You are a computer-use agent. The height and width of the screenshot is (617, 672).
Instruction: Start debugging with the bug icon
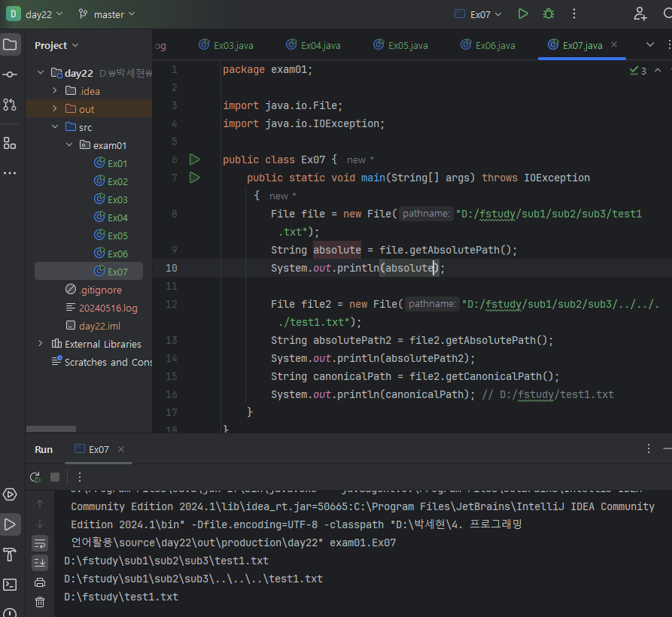tap(549, 14)
